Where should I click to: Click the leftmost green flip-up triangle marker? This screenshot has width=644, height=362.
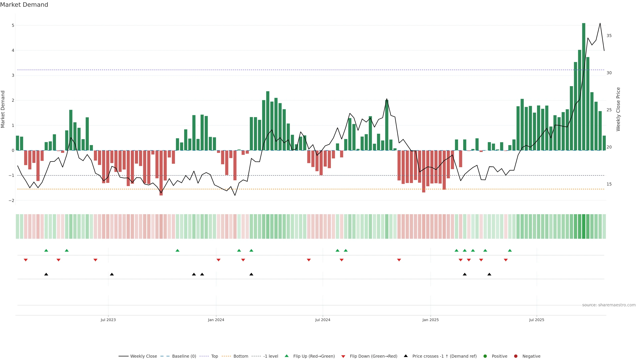[46, 250]
